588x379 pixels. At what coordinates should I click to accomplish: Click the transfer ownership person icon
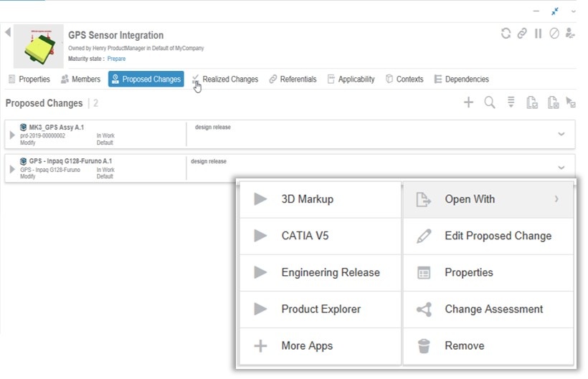pyautogui.click(x=570, y=34)
